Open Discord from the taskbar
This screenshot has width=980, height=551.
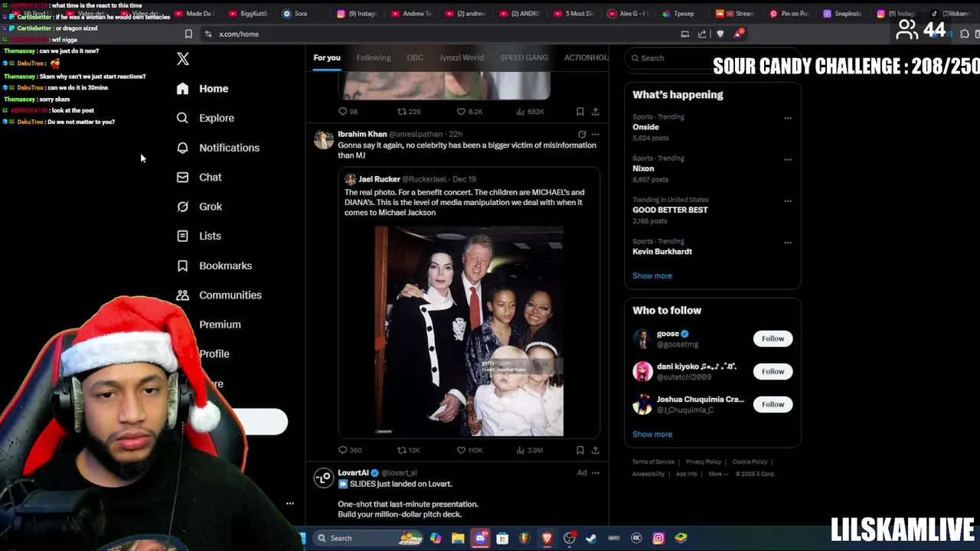pos(480,538)
